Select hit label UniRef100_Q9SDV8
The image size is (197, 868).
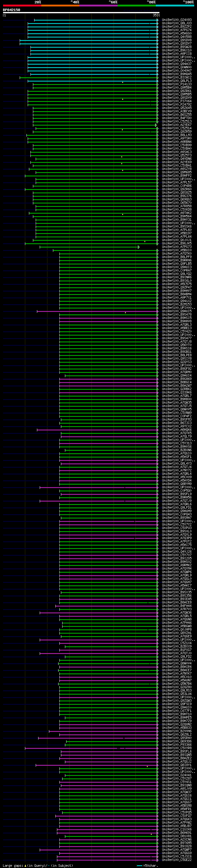click(x=177, y=40)
